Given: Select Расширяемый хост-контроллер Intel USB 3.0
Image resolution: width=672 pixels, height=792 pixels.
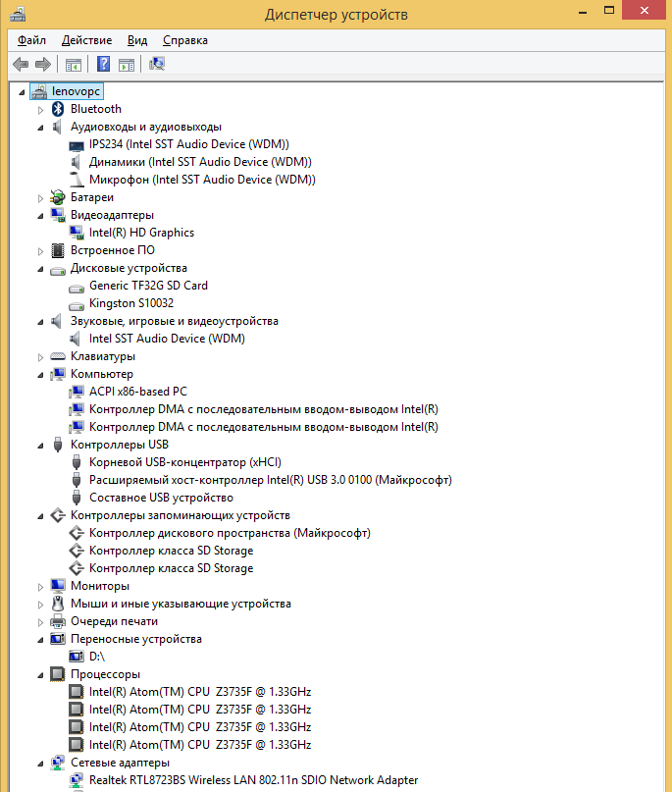Looking at the screenshot, I should tap(270, 480).
